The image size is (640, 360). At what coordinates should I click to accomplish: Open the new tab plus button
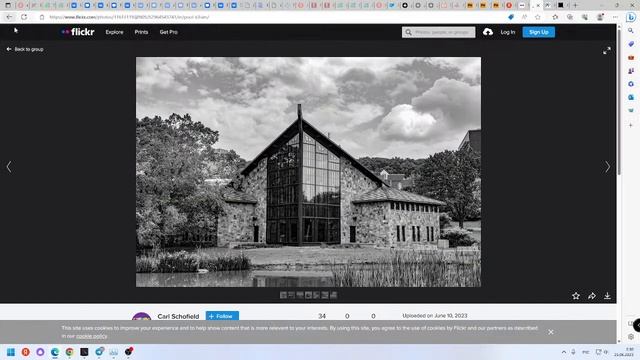point(575,5)
